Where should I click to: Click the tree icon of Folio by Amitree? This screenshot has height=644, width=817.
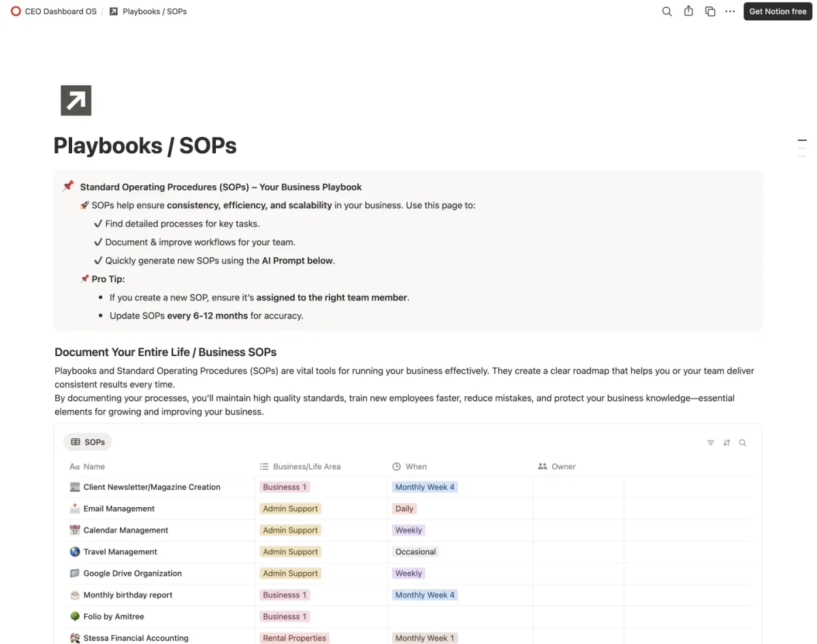tap(75, 617)
